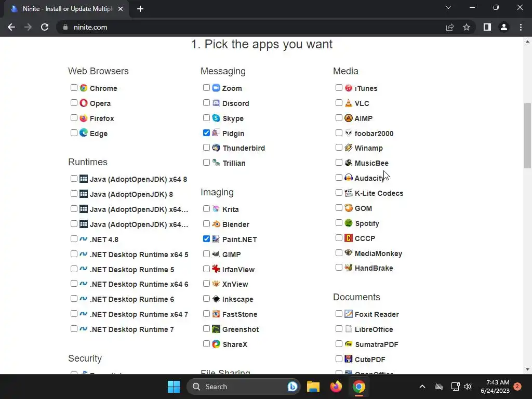The width and height of the screenshot is (532, 399).
Task: Check the K-Lite Codecs checkbox
Action: [339, 193]
